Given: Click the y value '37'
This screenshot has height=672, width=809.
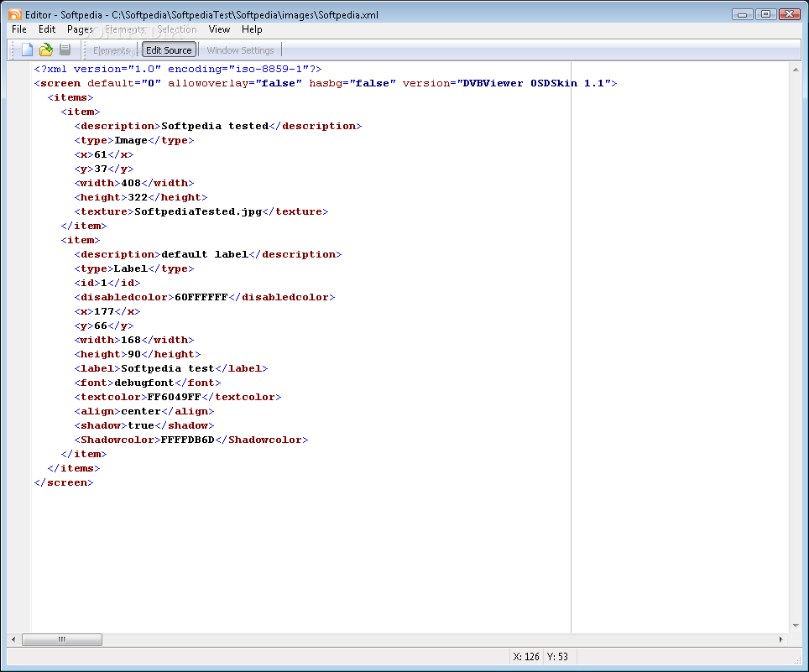Looking at the screenshot, I should pos(101,169).
